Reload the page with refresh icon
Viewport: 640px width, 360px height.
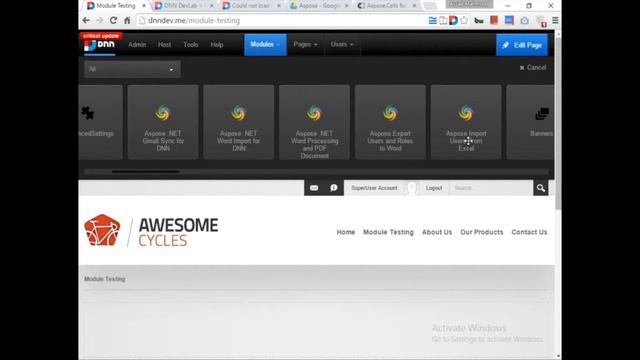113,20
